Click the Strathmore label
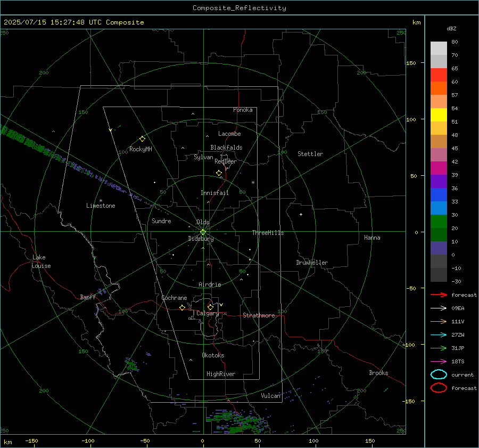The image size is (479, 448). pos(259,315)
